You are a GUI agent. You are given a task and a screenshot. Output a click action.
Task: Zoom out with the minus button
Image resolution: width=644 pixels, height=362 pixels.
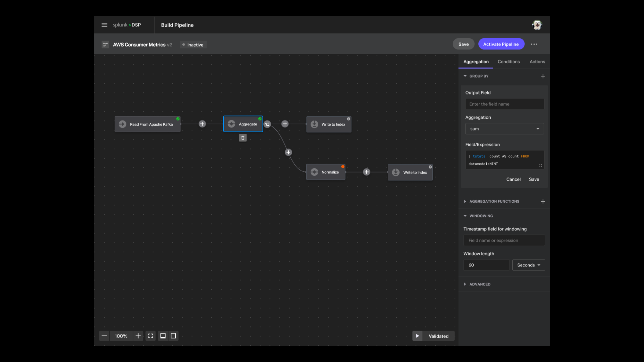(x=104, y=336)
